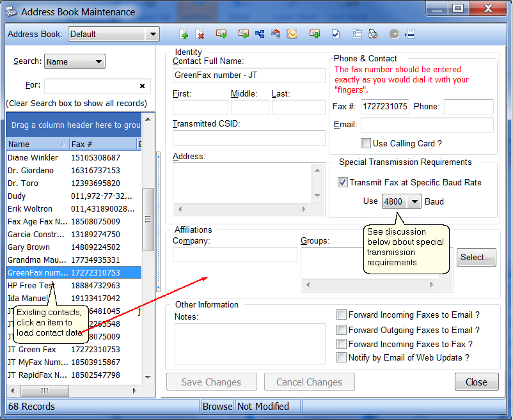Expand the Search field type dropdown

[x=99, y=62]
